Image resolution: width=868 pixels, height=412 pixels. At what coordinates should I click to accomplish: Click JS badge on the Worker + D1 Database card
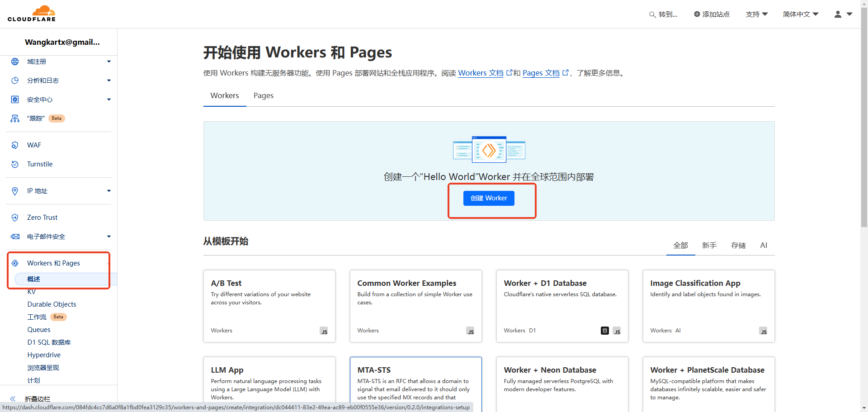pos(617,331)
